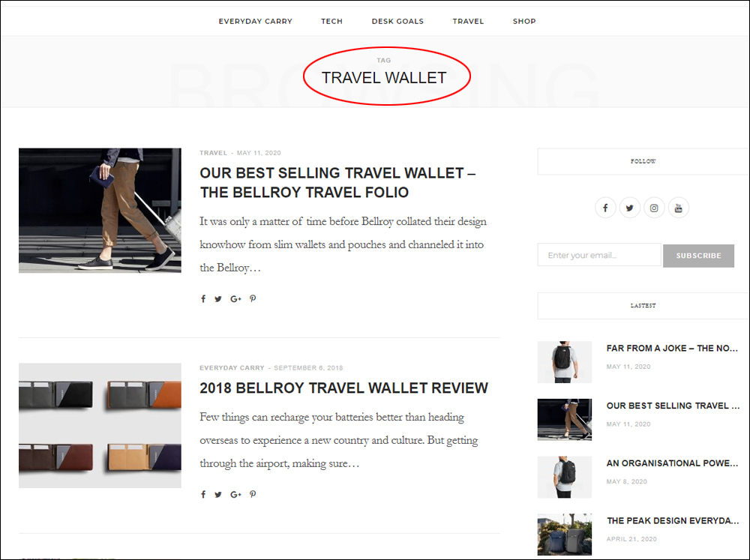Open the YouTube follow icon in sidebar

point(678,208)
